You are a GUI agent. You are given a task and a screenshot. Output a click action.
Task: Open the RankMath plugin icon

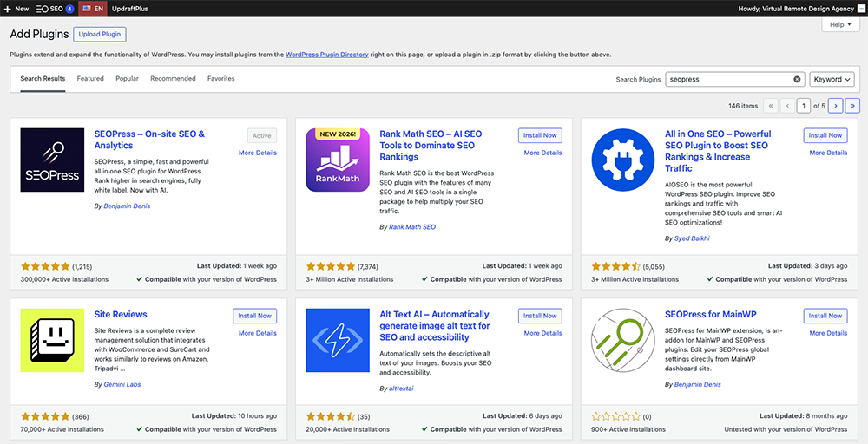[338, 160]
